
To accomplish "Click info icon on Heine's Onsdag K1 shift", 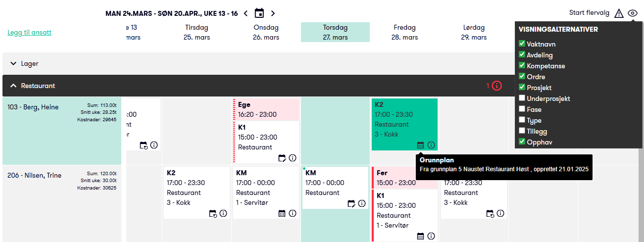I will point(293,158).
